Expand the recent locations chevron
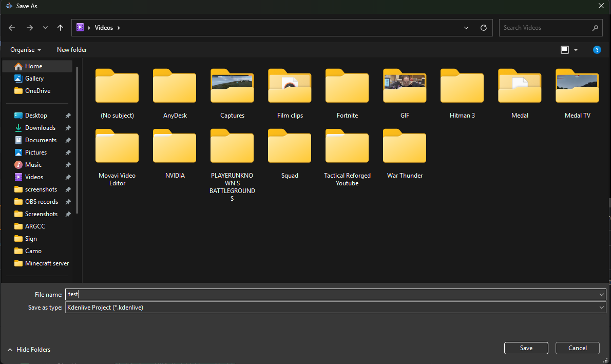611x364 pixels. tap(45, 28)
